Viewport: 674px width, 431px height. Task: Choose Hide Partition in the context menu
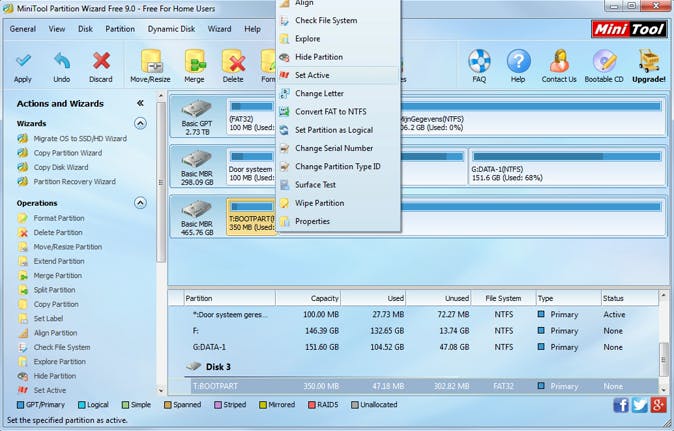(x=337, y=57)
